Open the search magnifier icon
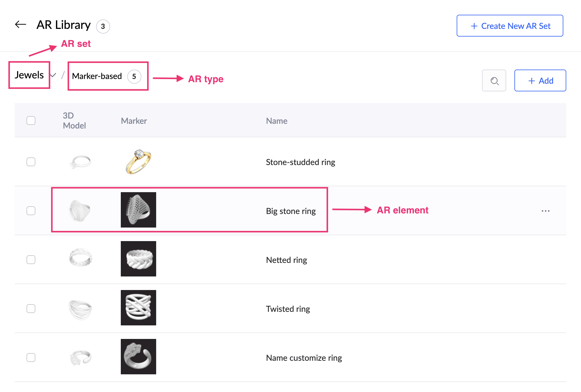The width and height of the screenshot is (581, 392). click(x=494, y=80)
